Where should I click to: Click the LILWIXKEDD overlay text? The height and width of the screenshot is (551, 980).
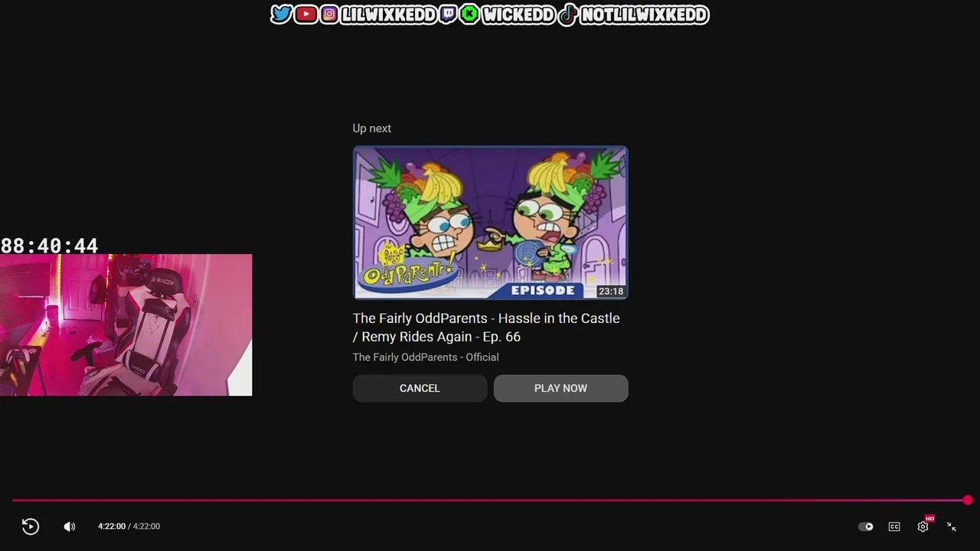(388, 14)
